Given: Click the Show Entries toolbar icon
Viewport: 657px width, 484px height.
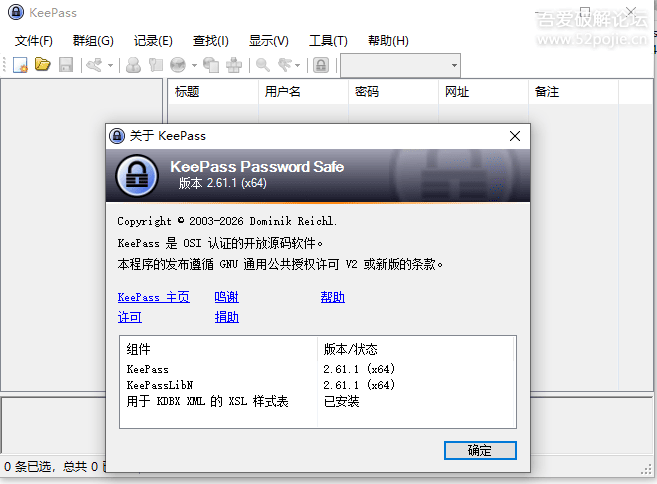Looking at the screenshot, I should [x=285, y=65].
